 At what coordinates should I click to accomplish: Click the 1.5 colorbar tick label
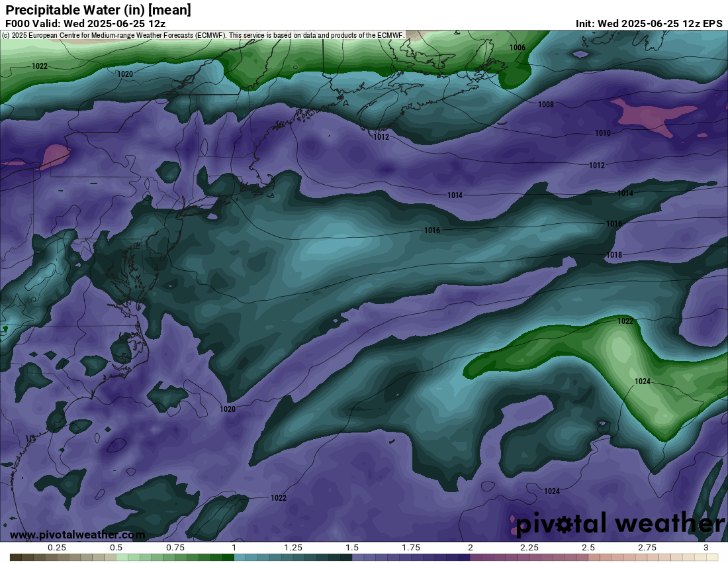pyautogui.click(x=352, y=548)
